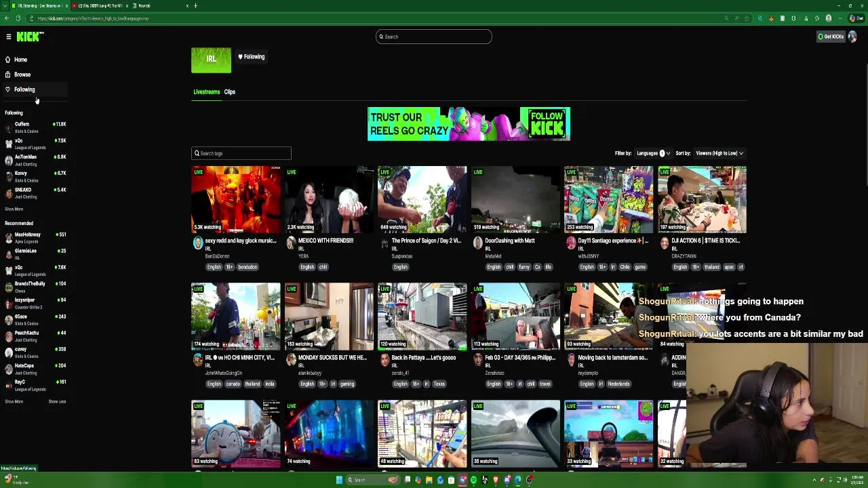Open Day11 Santiago experience stream title
The height and width of the screenshot is (488, 868).
tap(612, 241)
